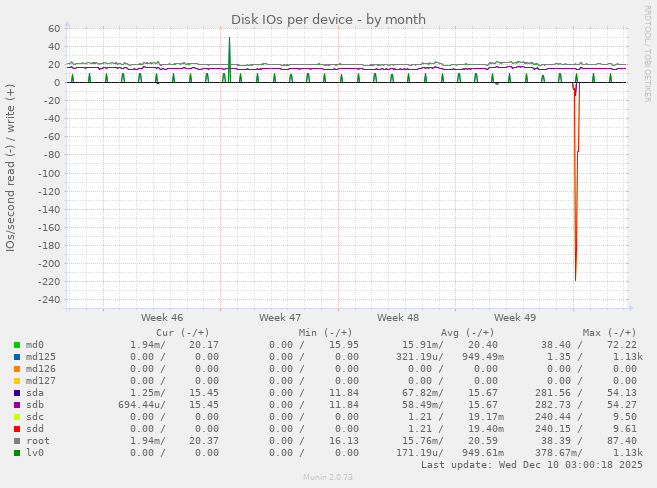Click sdd max read value 240.15
This screenshot has width=657, height=488.
(553, 429)
